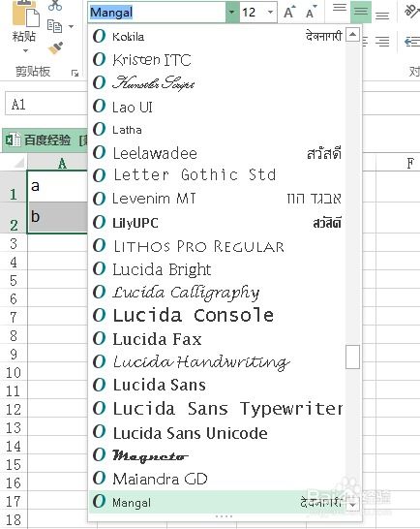This screenshot has width=420, height=529.
Task: Click the font list resize grip dots
Action: coord(224,516)
